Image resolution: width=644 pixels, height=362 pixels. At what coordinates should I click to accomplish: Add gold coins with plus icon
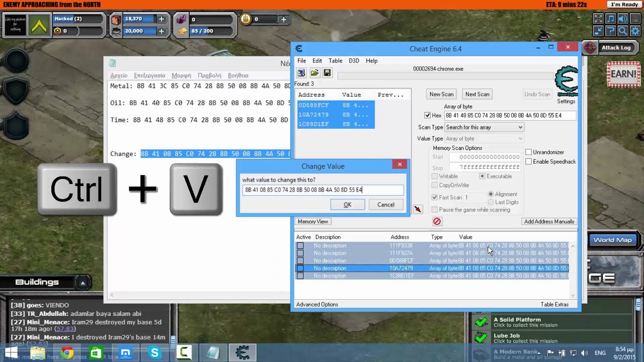click(284, 20)
